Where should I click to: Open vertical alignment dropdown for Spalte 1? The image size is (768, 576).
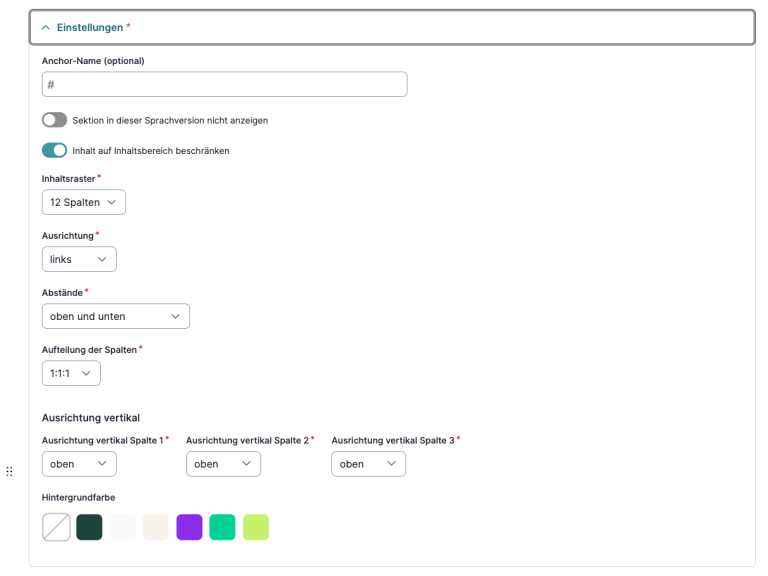pyautogui.click(x=79, y=464)
